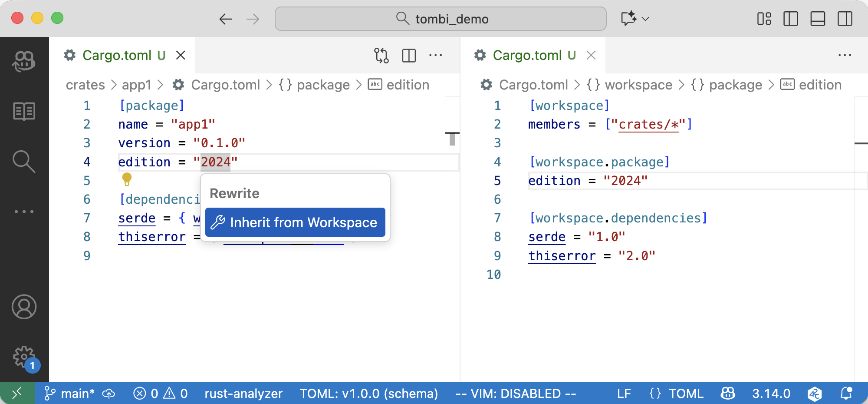Screen dimensions: 868x404
Task: Open the Explorer book icon in activity bar
Action: coord(24,112)
